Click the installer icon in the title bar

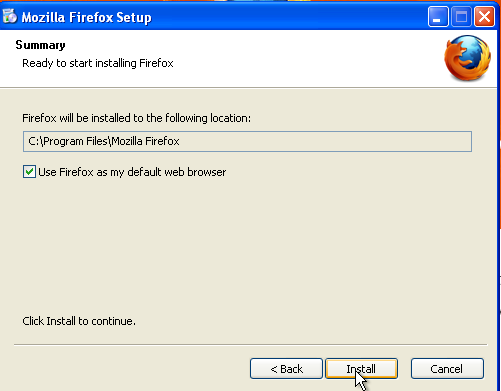click(10, 16)
